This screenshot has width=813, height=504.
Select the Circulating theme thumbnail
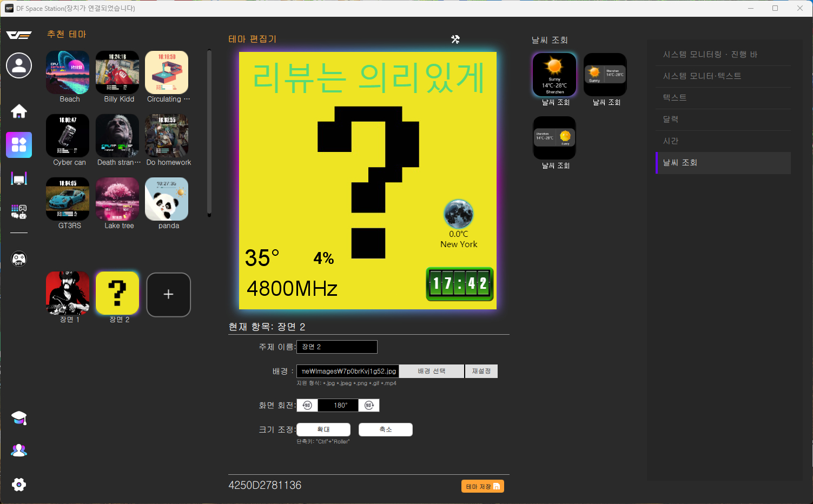coord(167,72)
